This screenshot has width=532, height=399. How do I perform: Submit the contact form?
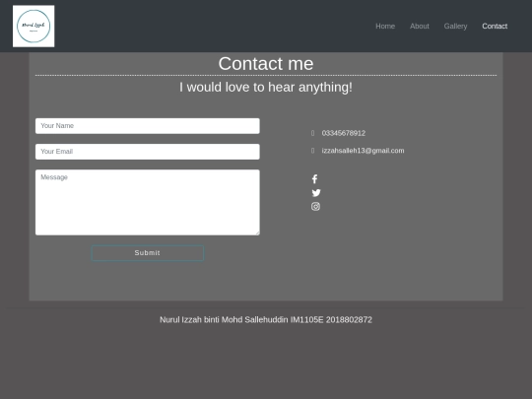147,253
